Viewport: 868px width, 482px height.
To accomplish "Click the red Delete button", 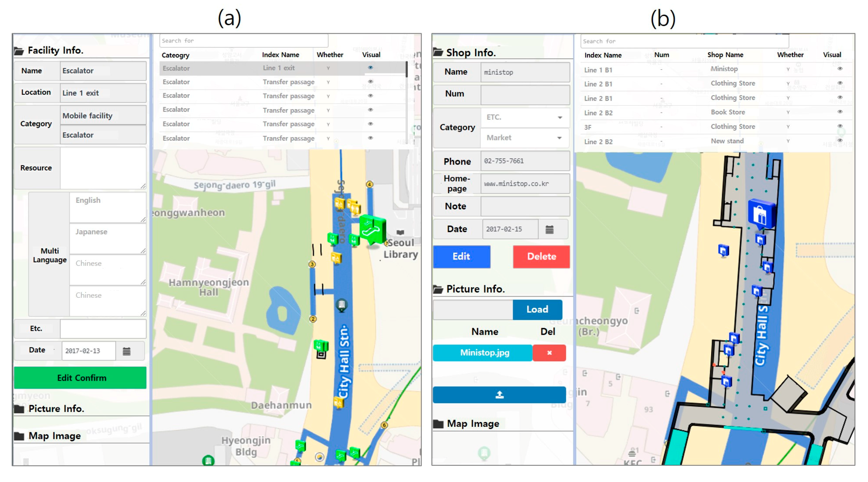I will (x=541, y=257).
